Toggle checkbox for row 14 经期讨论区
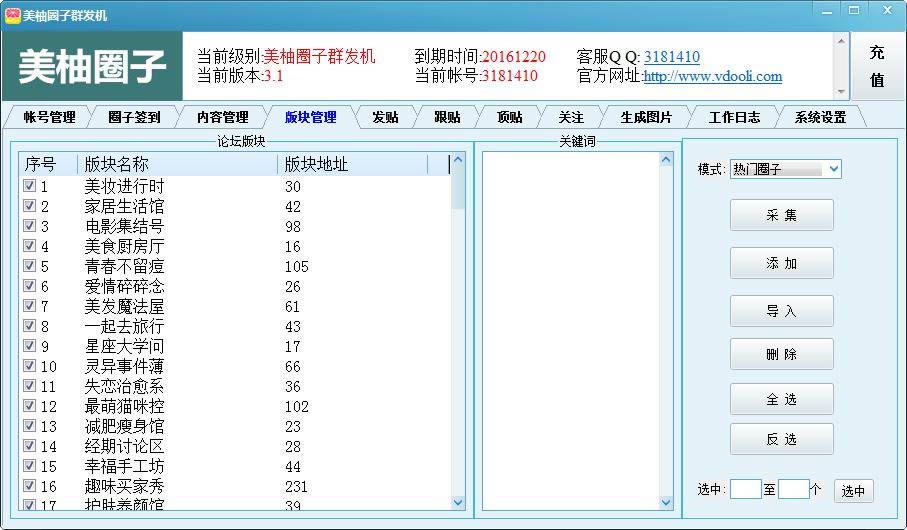Screen dimensions: 907x530 [30, 446]
